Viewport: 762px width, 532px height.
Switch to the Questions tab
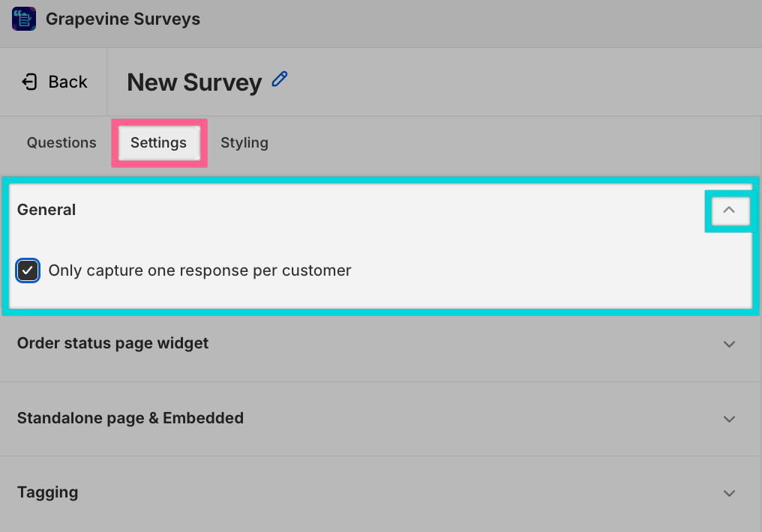61,142
